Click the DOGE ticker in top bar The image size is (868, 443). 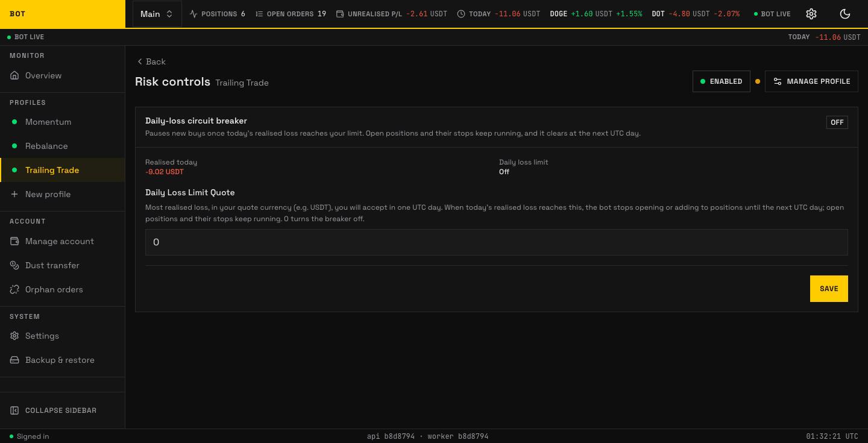[596, 14]
